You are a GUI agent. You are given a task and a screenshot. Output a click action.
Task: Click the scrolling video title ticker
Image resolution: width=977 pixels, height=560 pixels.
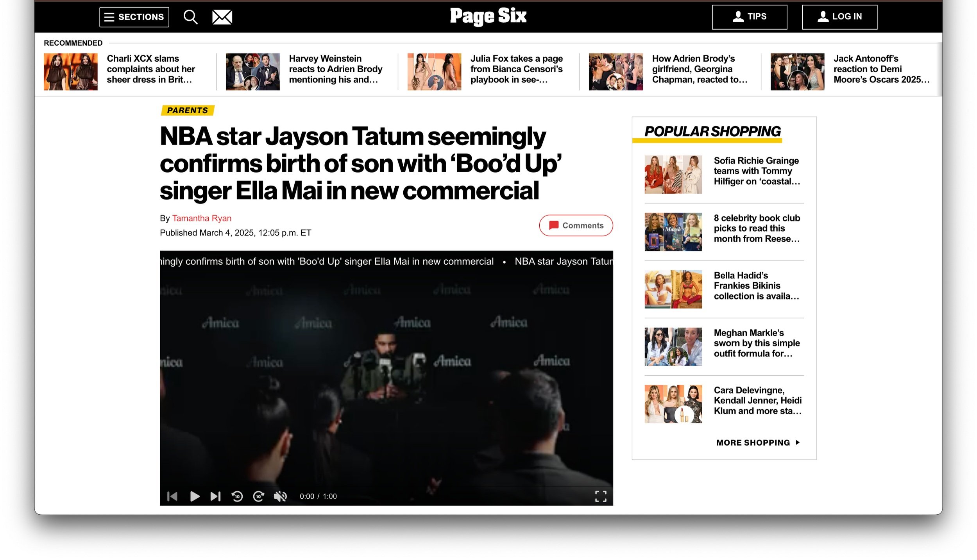pyautogui.click(x=386, y=262)
